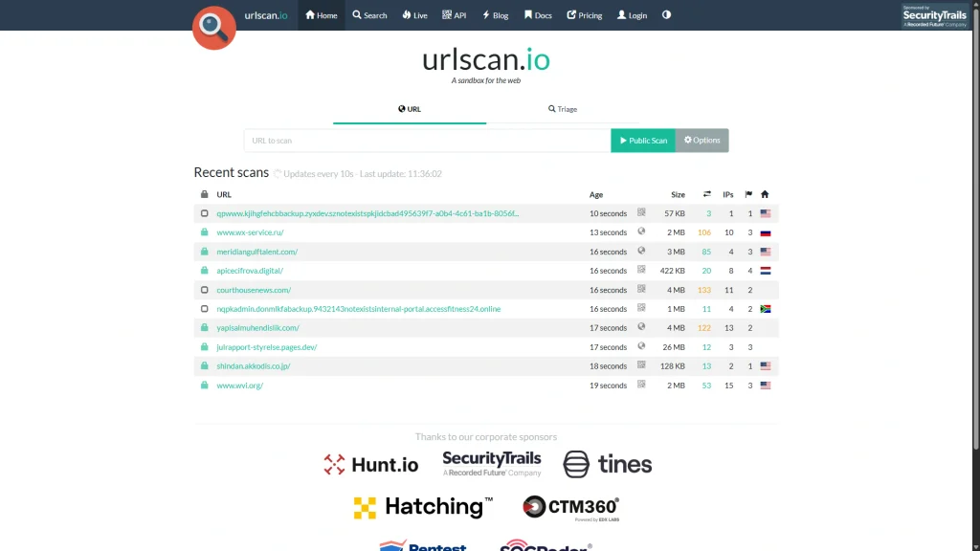This screenshot has height=551, width=980.
Task: Open www.wvi.org scan result
Action: (240, 386)
